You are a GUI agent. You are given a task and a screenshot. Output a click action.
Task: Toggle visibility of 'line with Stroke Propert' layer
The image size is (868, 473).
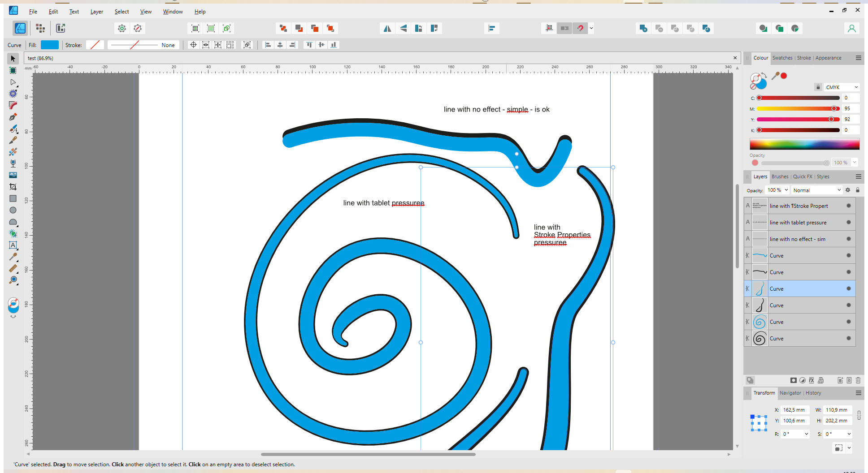coord(849,206)
